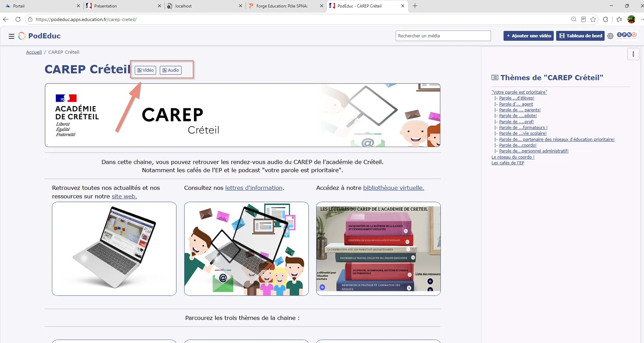Image resolution: width=644 pixels, height=343 pixels.
Task: Open the 'site web.' link
Action: pyautogui.click(x=124, y=196)
